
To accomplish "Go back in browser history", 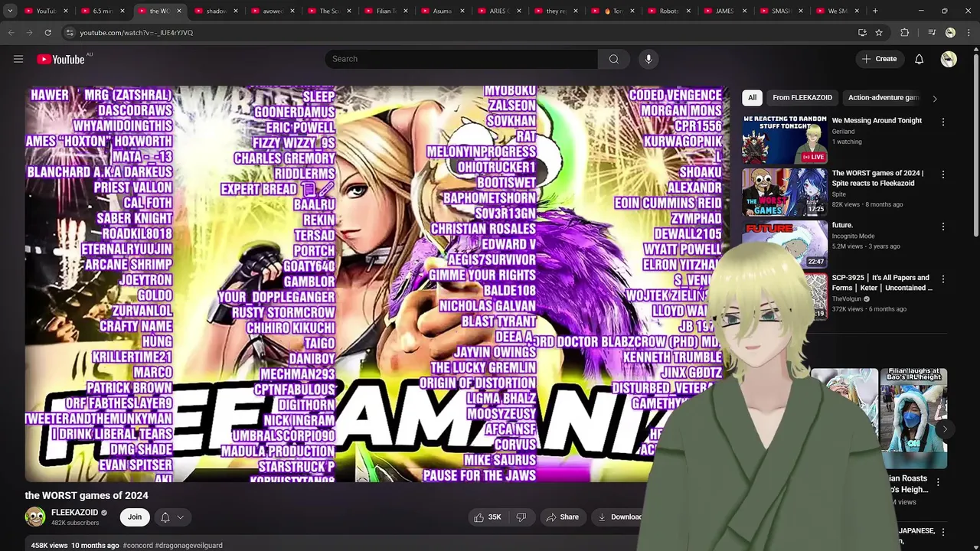I will coord(11,32).
